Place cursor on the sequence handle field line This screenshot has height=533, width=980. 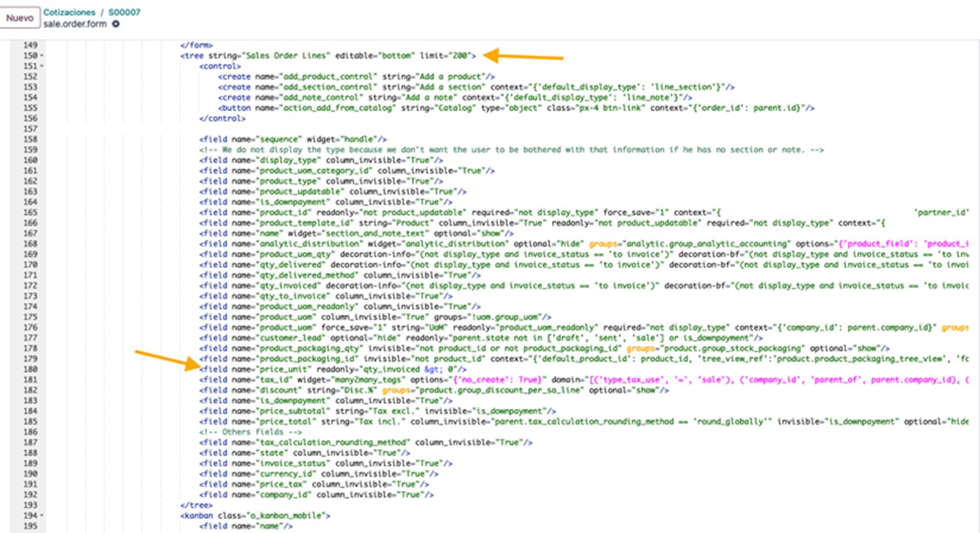[293, 139]
